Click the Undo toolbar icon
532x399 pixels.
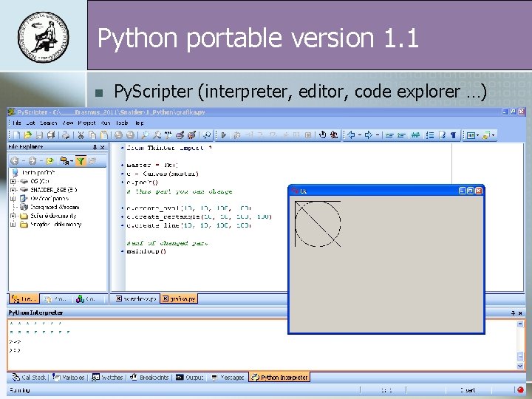(118, 135)
